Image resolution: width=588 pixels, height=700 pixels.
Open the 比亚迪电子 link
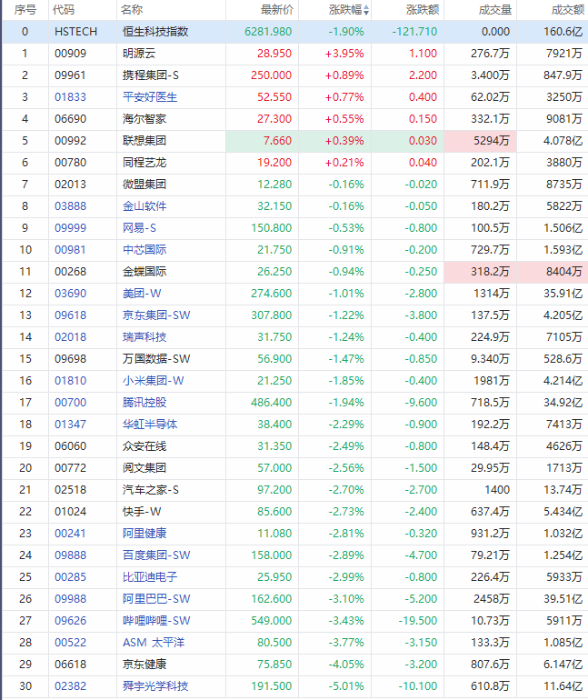point(150,577)
